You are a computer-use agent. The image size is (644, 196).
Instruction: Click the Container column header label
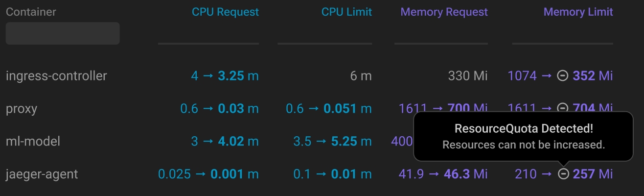(31, 12)
